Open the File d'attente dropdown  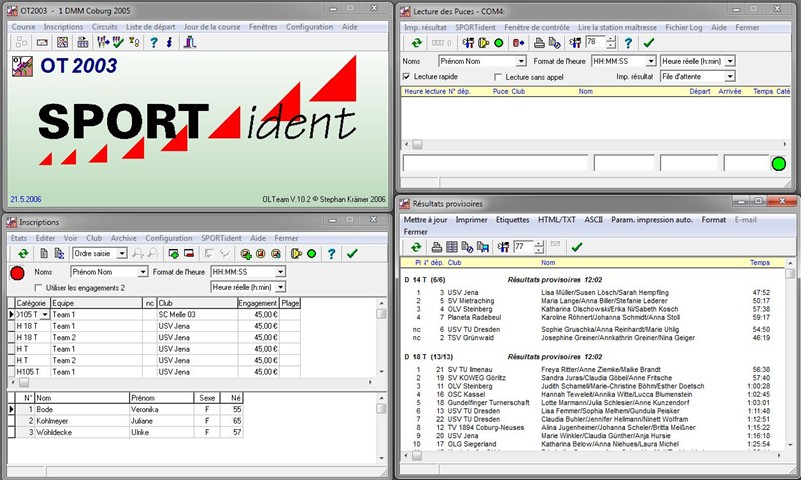pos(730,77)
